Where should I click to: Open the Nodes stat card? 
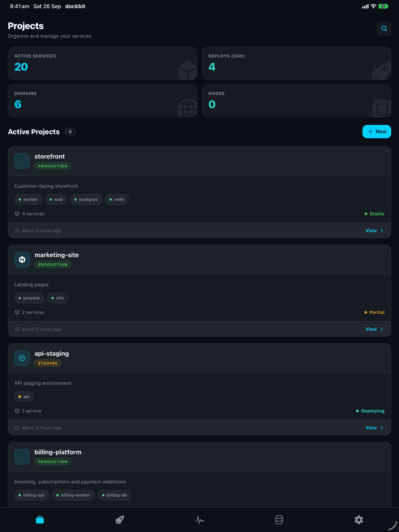[x=296, y=101]
